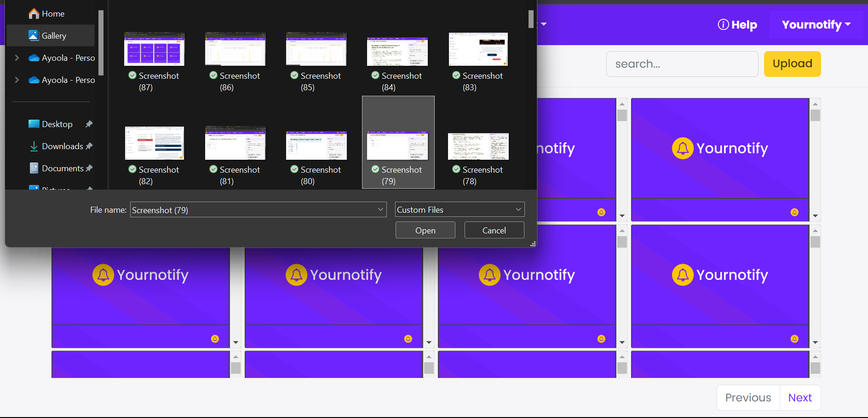The image size is (868, 418).
Task: Select Screenshot (80) thumbnail
Action: click(316, 145)
